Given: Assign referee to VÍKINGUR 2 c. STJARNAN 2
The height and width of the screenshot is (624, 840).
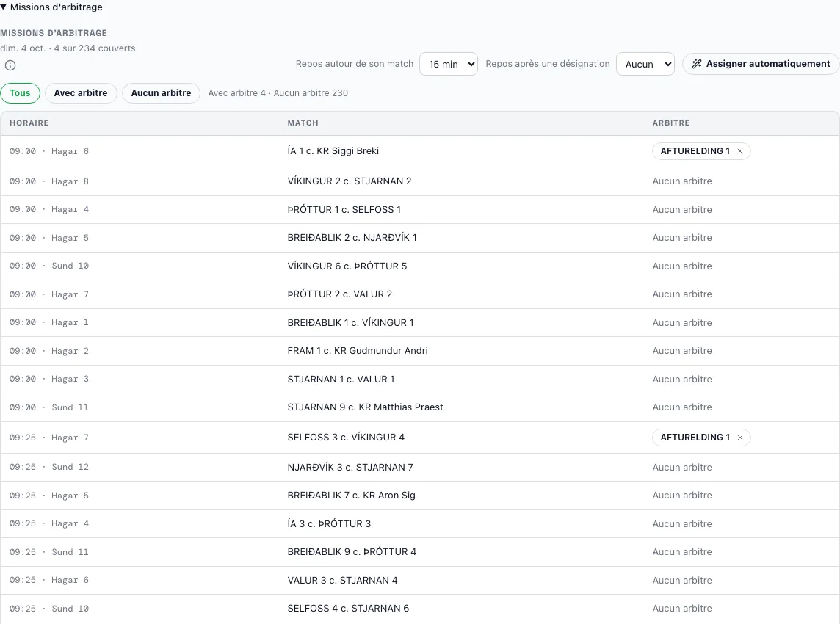Looking at the screenshot, I should click(x=682, y=181).
